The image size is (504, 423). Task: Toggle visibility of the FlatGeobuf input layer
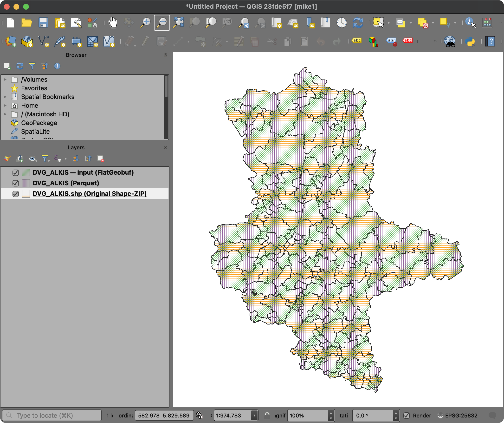coord(16,173)
